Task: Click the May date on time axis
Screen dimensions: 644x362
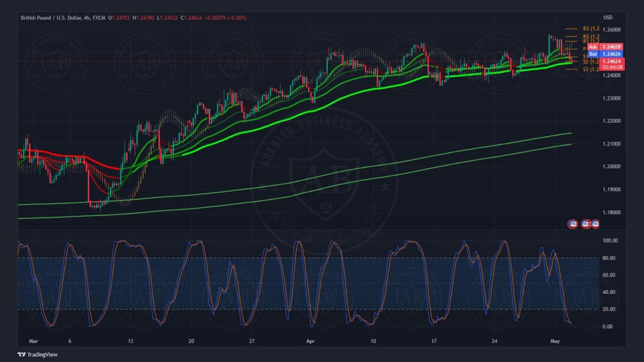Action: [555, 341]
